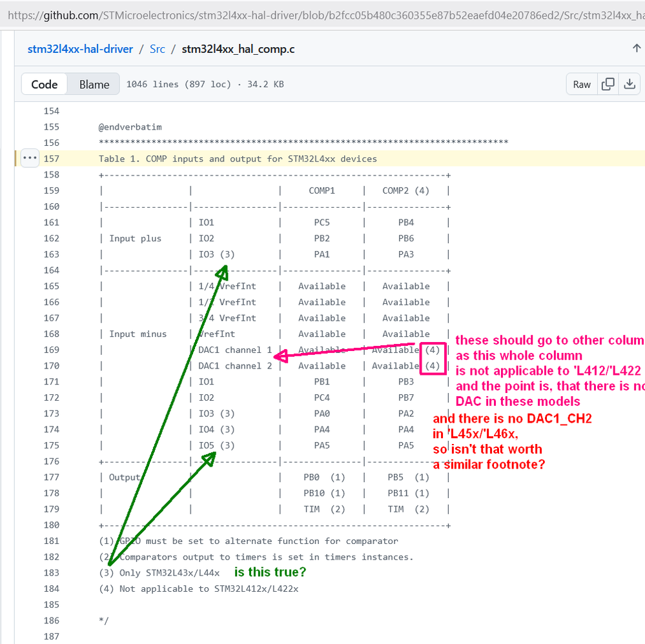Click footnote '(4) Not applicable to STM32L412x/L422x'

coord(198,589)
